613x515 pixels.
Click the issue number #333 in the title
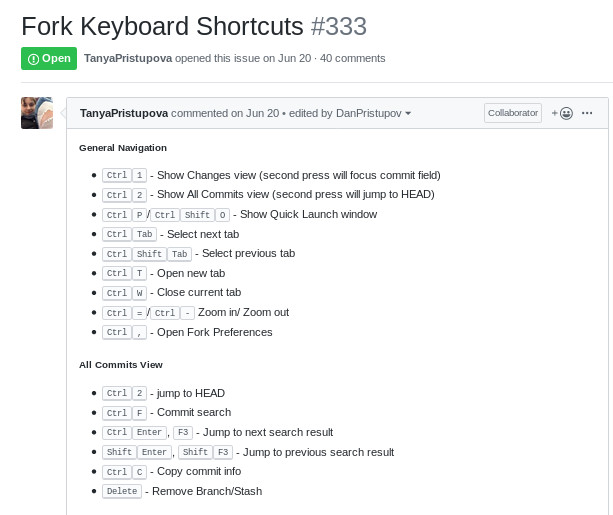(x=339, y=26)
